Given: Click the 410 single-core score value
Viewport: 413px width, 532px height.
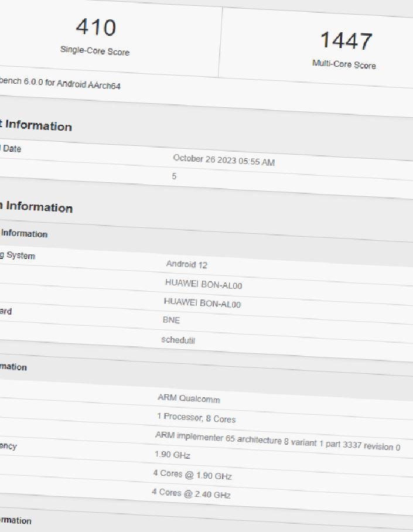Looking at the screenshot, I should [x=96, y=27].
